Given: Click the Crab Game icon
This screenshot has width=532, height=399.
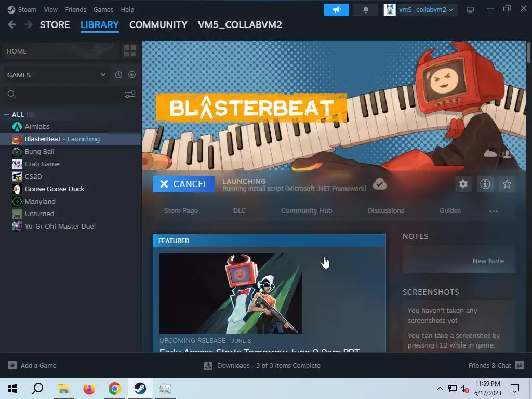Looking at the screenshot, I should 17,164.
